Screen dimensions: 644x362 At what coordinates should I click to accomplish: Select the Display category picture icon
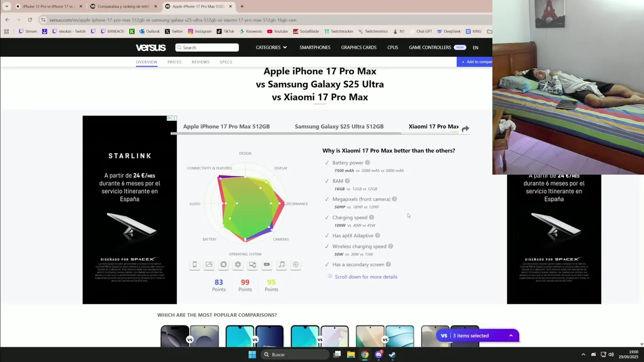[209, 264]
